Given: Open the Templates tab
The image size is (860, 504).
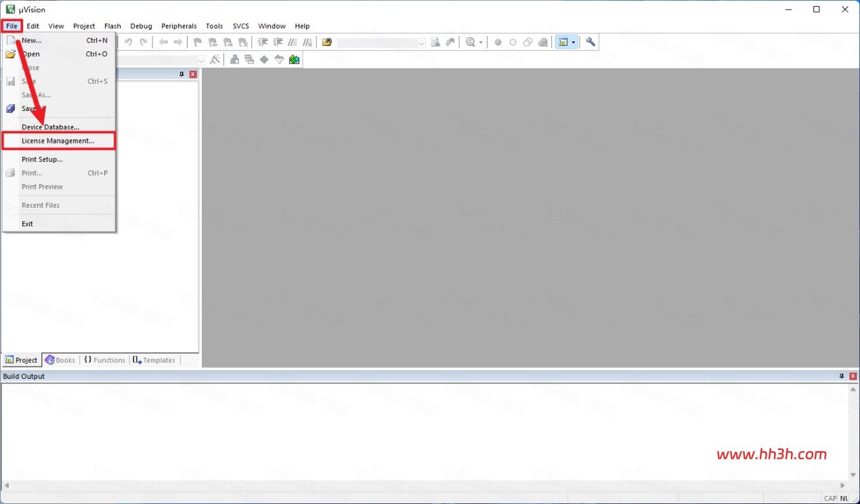Looking at the screenshot, I should click(154, 360).
